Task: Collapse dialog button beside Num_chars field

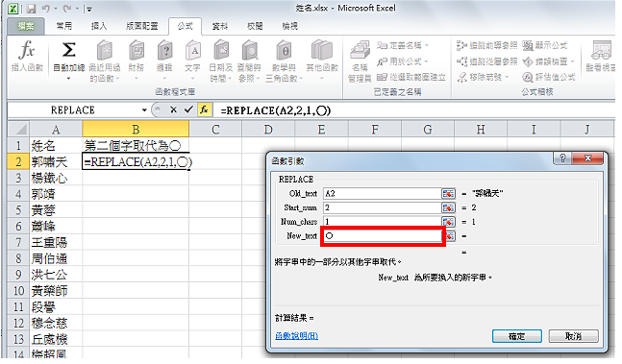Action: (448, 222)
